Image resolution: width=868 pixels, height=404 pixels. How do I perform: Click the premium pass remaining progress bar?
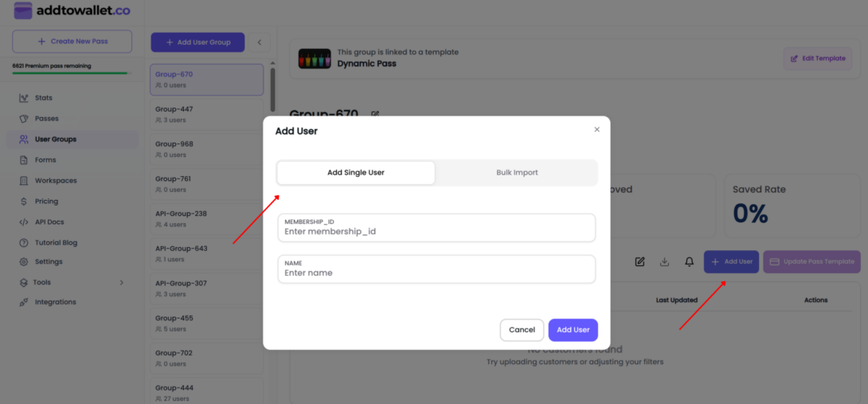click(70, 73)
